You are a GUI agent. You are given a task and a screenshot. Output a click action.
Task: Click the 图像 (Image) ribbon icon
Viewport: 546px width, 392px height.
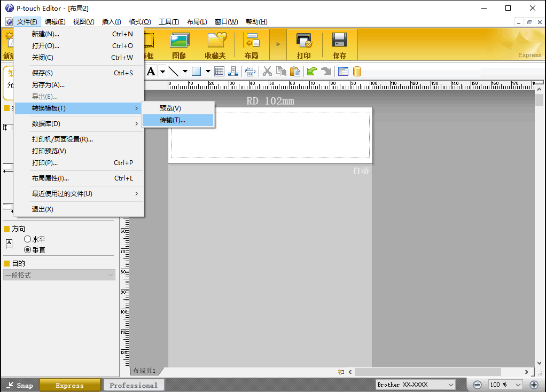[180, 44]
